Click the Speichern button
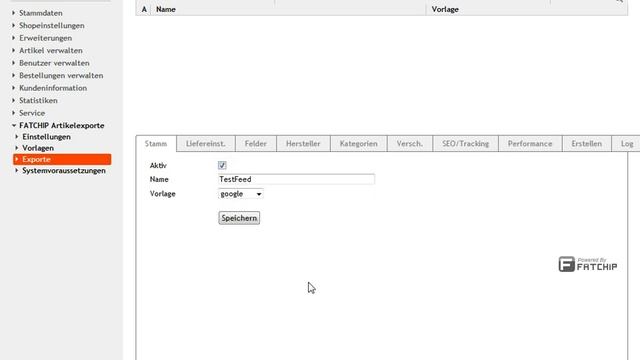This screenshot has width=640, height=360. 239,218
